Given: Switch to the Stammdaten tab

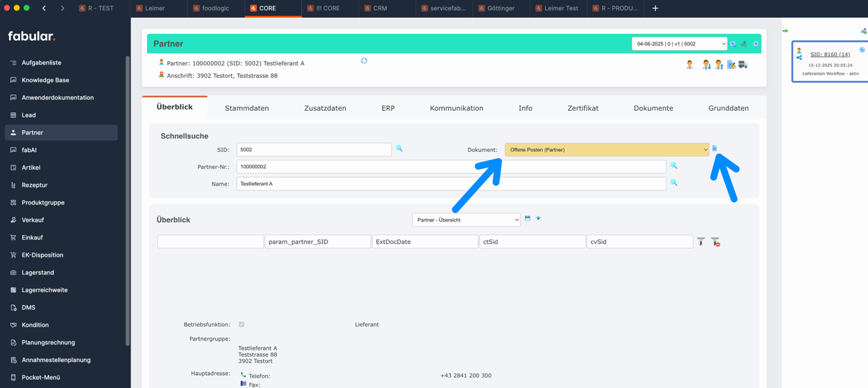Looking at the screenshot, I should tap(247, 108).
